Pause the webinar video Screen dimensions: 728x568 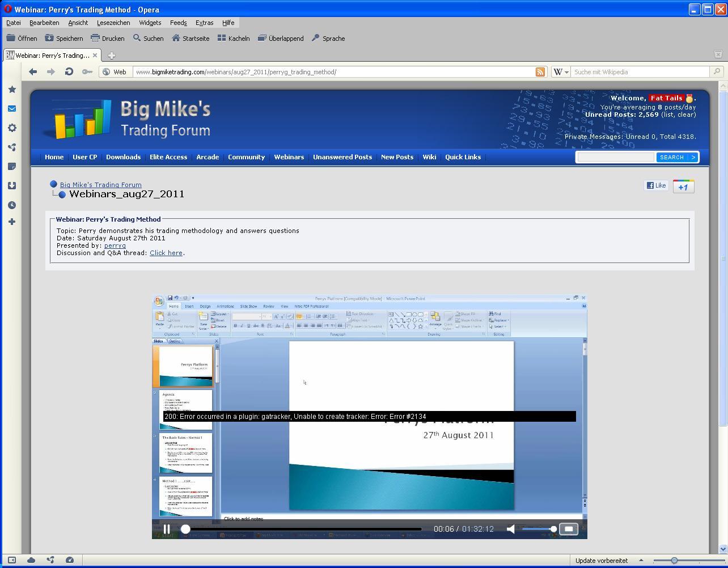167,529
